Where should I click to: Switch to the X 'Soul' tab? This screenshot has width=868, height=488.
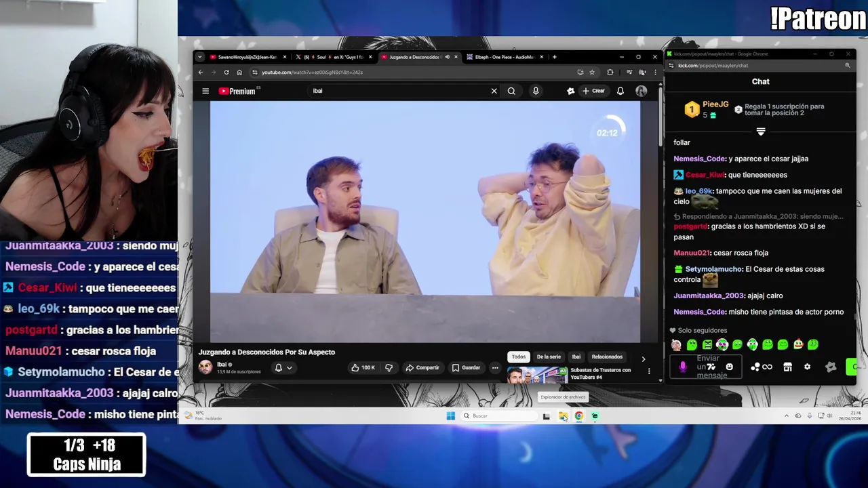334,57
